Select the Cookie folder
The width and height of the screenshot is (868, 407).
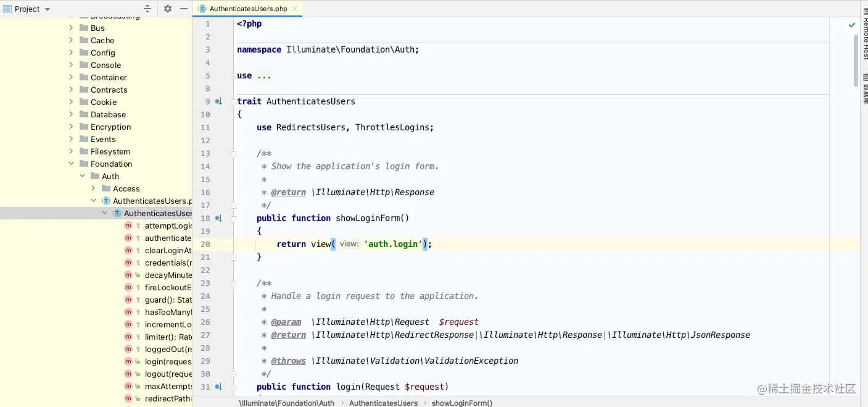pyautogui.click(x=104, y=102)
